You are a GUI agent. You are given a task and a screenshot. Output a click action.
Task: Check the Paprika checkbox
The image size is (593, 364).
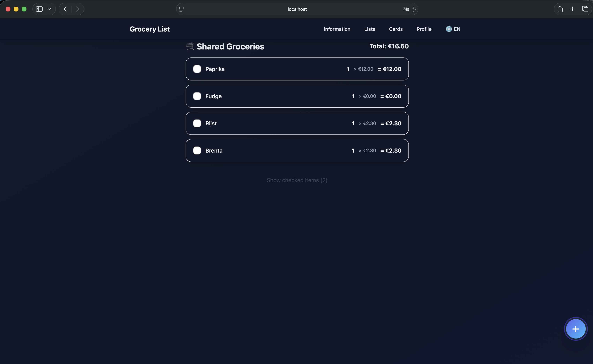197,69
